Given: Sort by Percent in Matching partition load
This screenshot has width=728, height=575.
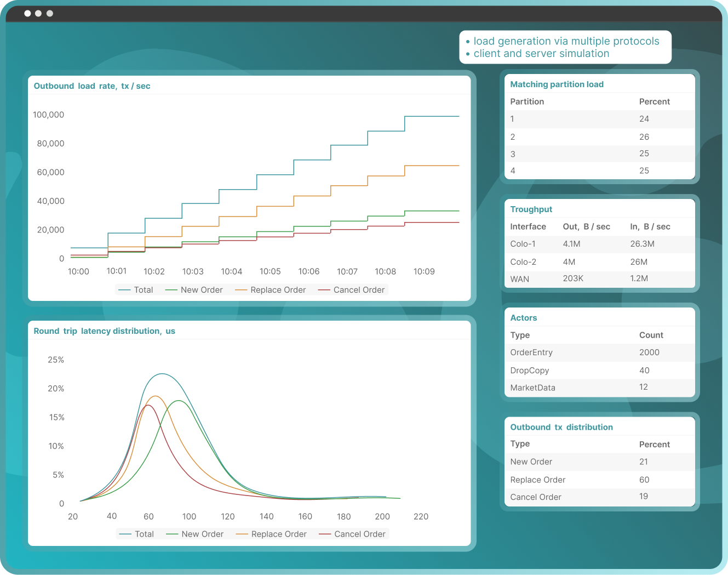Looking at the screenshot, I should (654, 101).
